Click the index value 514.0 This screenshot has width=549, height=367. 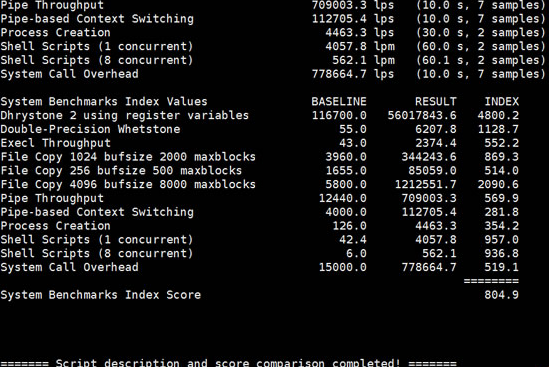tap(502, 171)
